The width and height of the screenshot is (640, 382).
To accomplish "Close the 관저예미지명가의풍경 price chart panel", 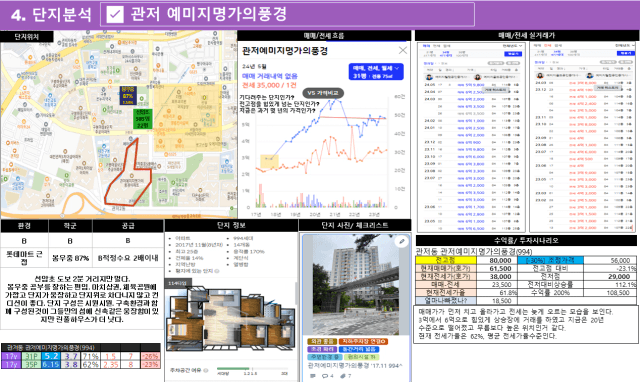I will 402,50.
